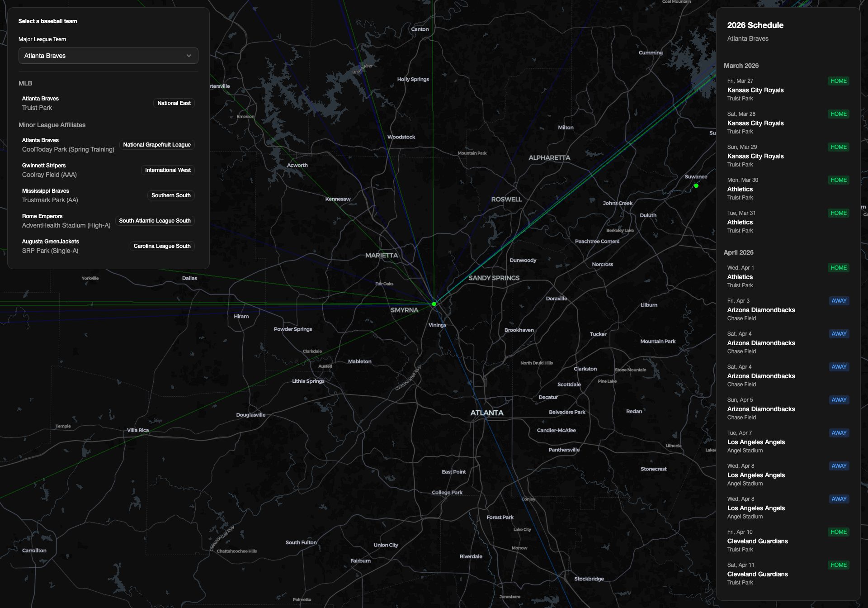The width and height of the screenshot is (868, 608).
Task: Open Mon, Mar 30 Athletics game
Action: pos(788,189)
